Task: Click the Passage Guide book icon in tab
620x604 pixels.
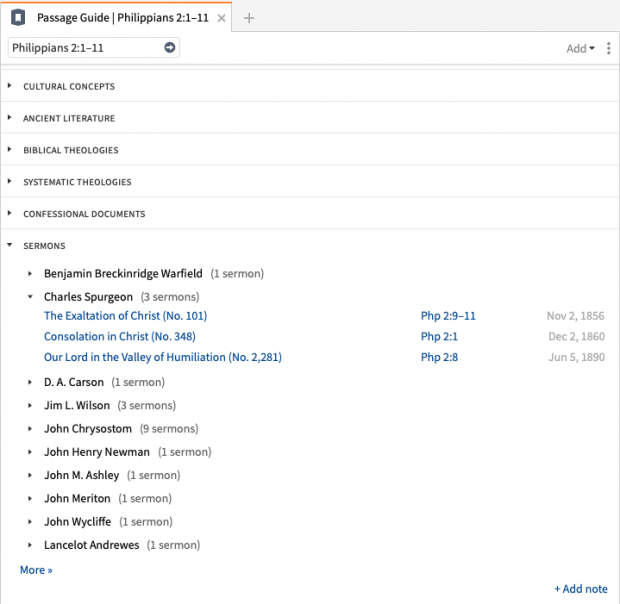Action: point(18,18)
